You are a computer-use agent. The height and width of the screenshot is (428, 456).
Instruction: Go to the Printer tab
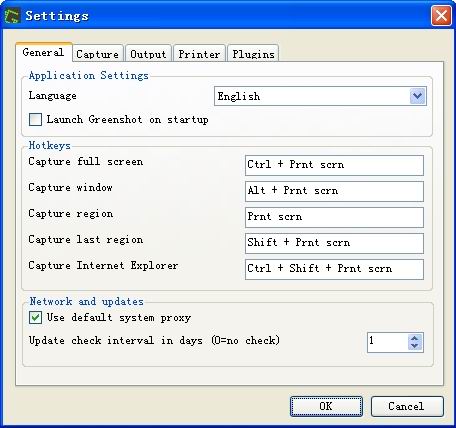(199, 54)
